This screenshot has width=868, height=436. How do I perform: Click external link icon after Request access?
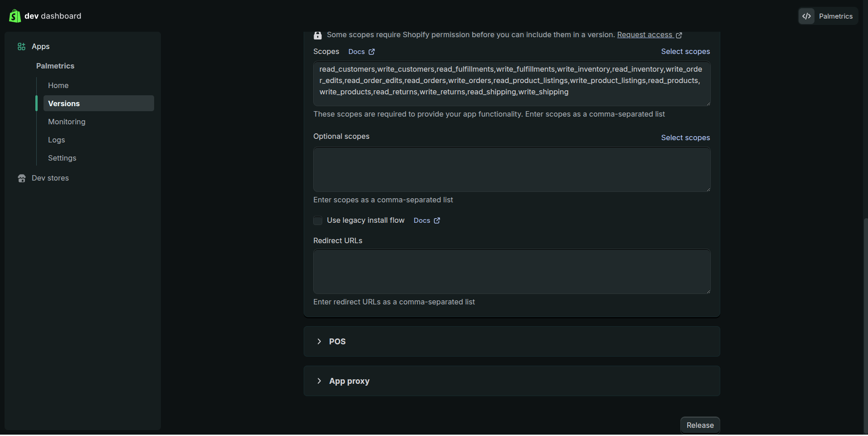(x=679, y=35)
